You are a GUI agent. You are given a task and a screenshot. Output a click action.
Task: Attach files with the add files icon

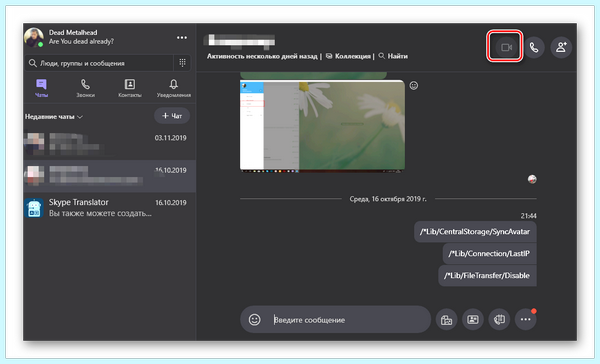point(446,319)
